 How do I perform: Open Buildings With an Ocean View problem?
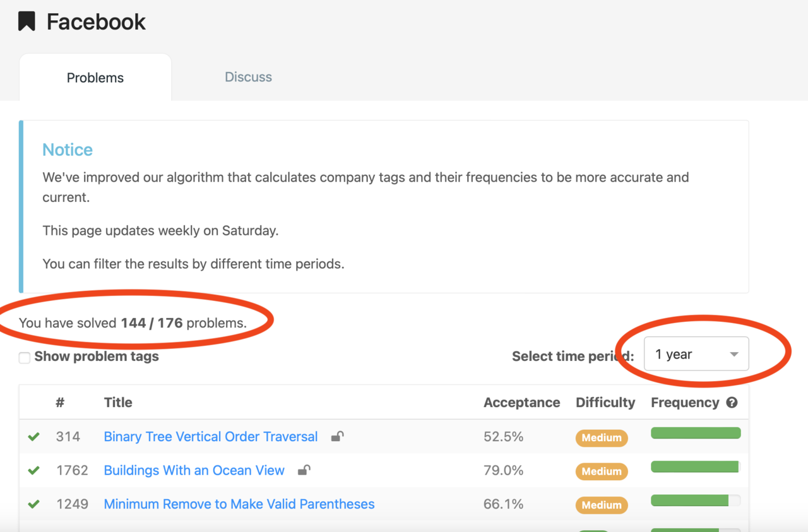point(194,470)
